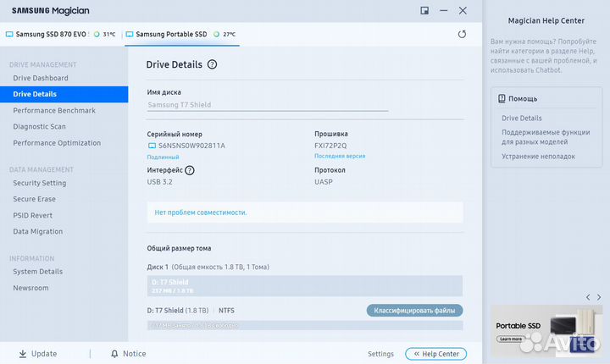
Task: Click the Классифицировать файлы button
Action: point(414,311)
